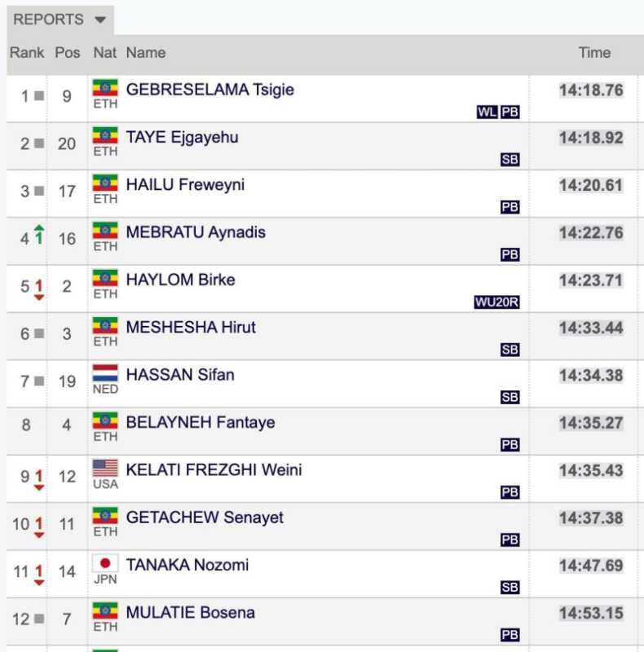This screenshot has width=644, height=652.
Task: Click the Ethiopia flag beside GEBRESELAMA Tsigie
Action: pos(105,89)
